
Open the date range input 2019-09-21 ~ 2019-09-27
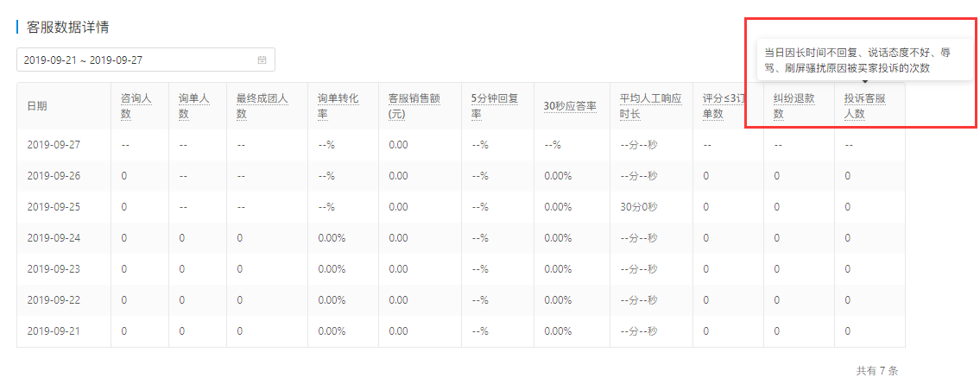tap(146, 60)
